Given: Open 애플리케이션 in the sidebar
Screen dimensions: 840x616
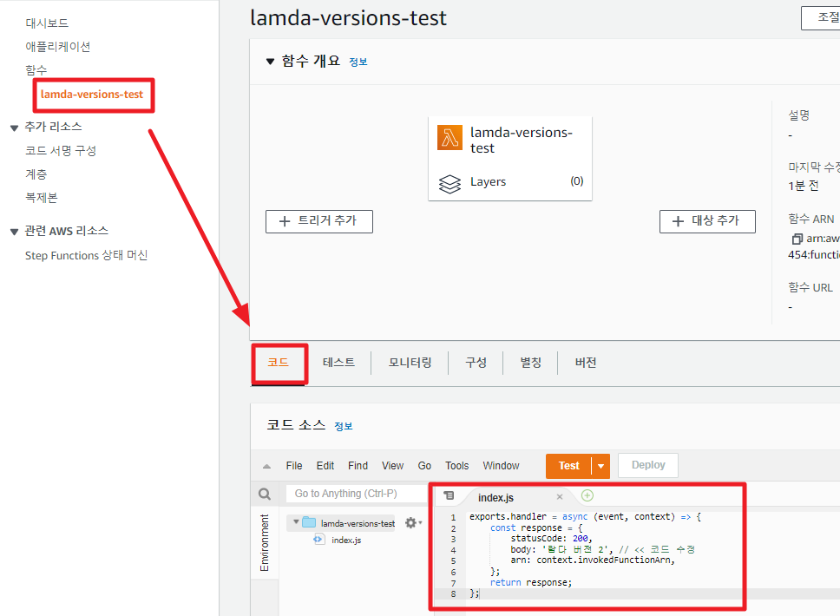Looking at the screenshot, I should pyautogui.click(x=58, y=47).
